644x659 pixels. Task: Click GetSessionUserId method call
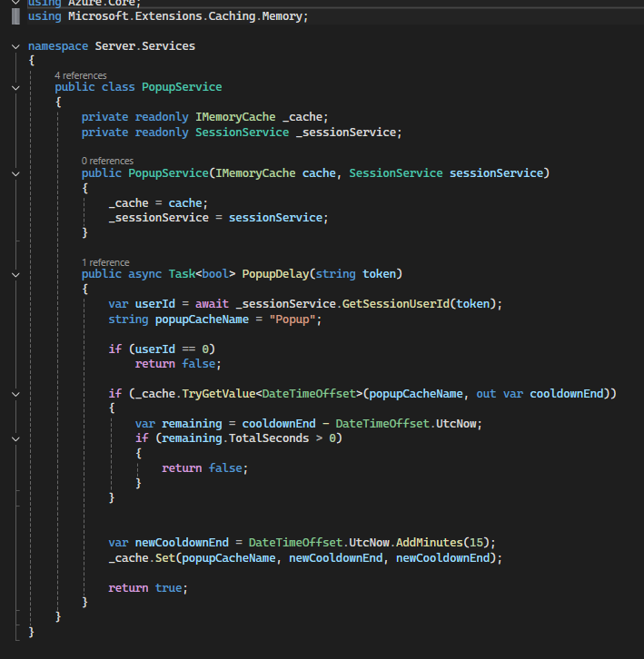click(395, 303)
